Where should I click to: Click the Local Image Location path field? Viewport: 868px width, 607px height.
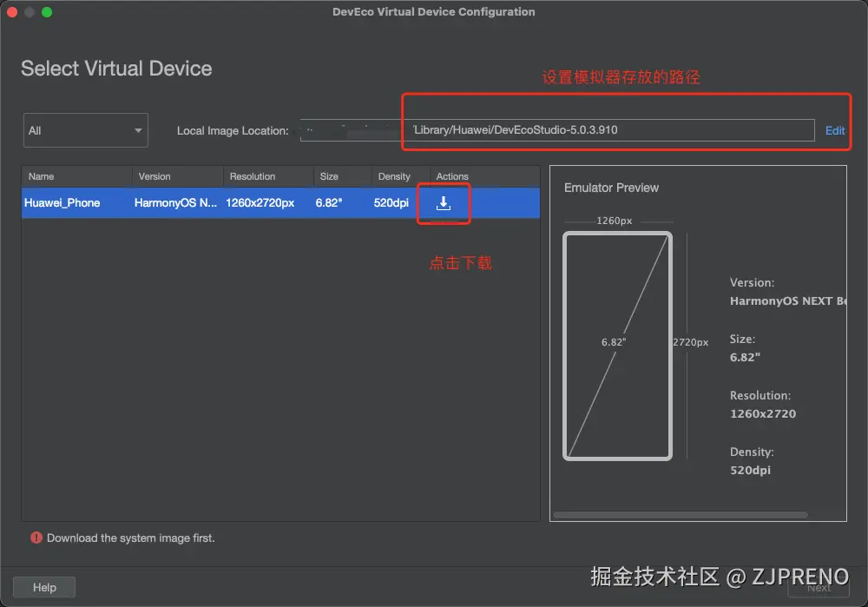click(x=557, y=130)
